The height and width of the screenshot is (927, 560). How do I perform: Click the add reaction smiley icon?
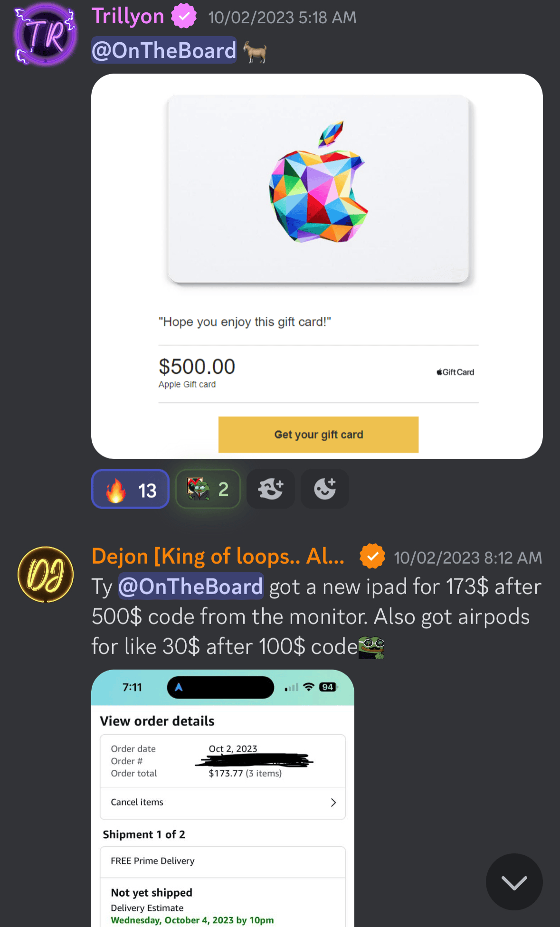coord(325,489)
